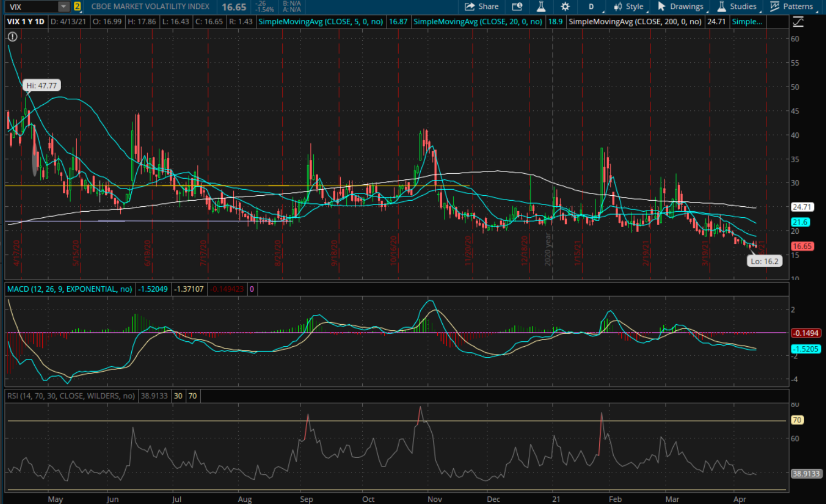
Task: Expand the VIX symbol dropdown arrow
Action: (63, 7)
